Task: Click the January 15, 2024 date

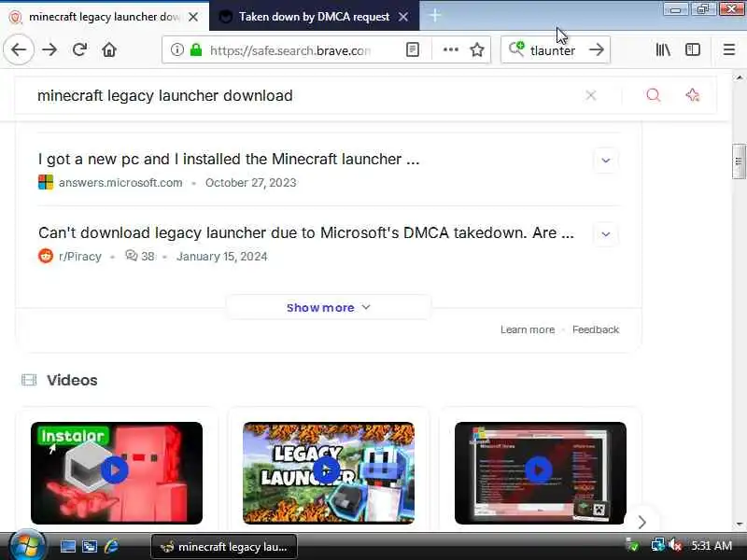Action: [222, 257]
